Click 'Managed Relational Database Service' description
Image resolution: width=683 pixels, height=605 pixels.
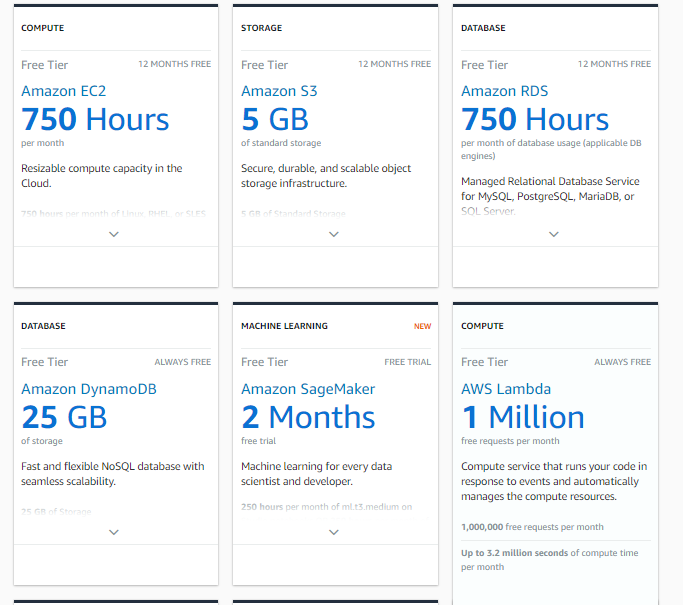(551, 196)
